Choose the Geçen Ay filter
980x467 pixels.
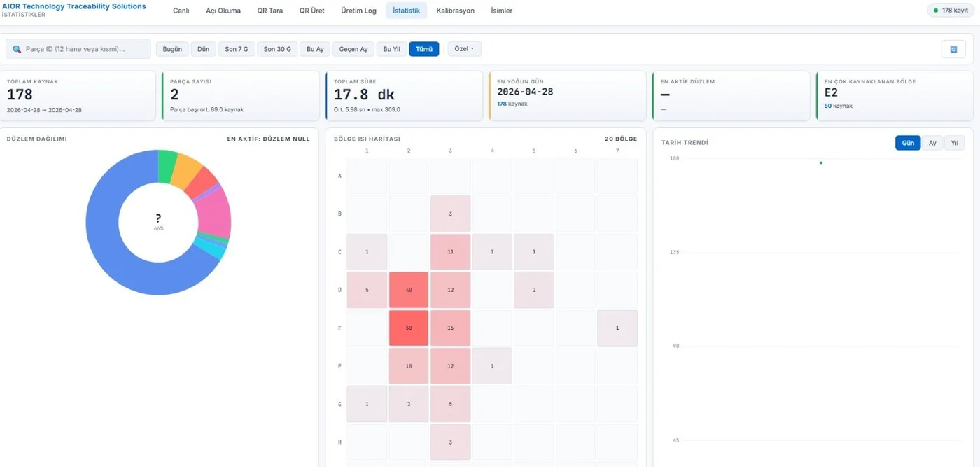click(x=353, y=49)
